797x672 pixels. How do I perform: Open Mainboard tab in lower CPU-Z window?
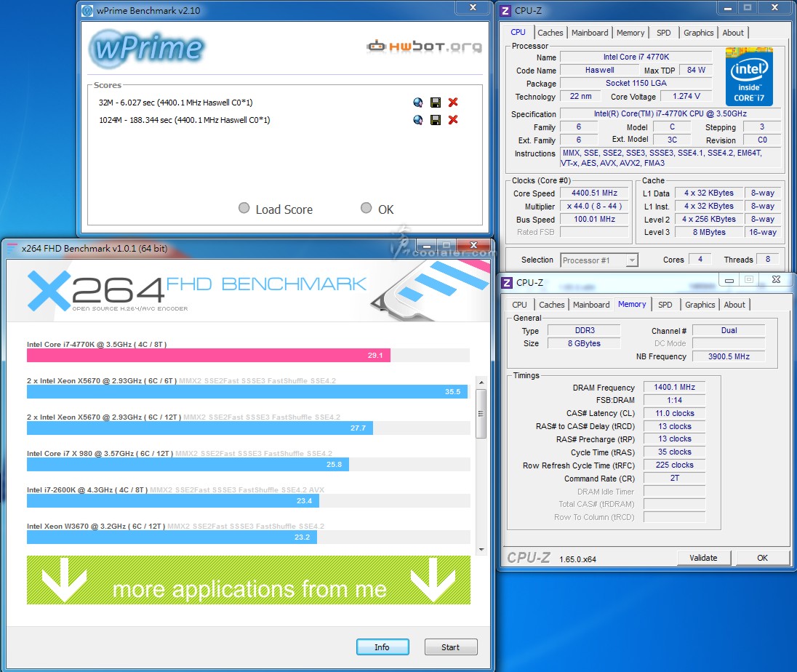pyautogui.click(x=591, y=305)
